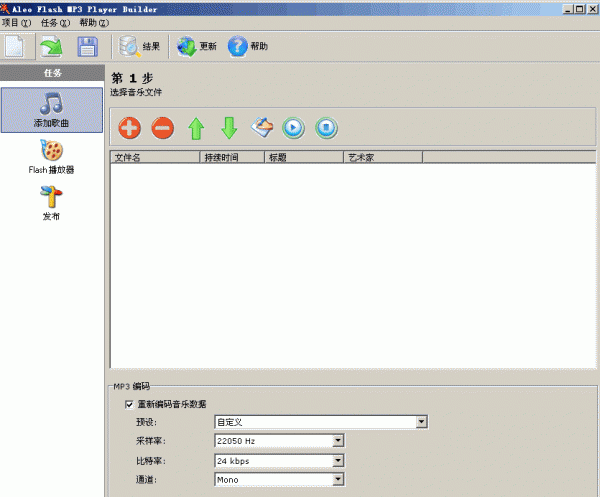Save project using floppy disk icon

88,46
